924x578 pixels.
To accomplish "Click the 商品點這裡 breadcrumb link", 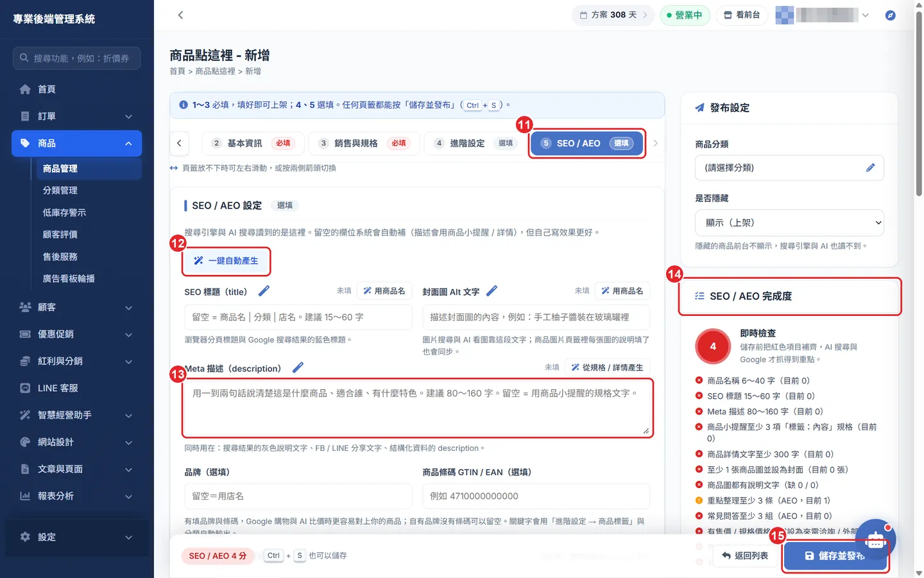I will coord(215,71).
